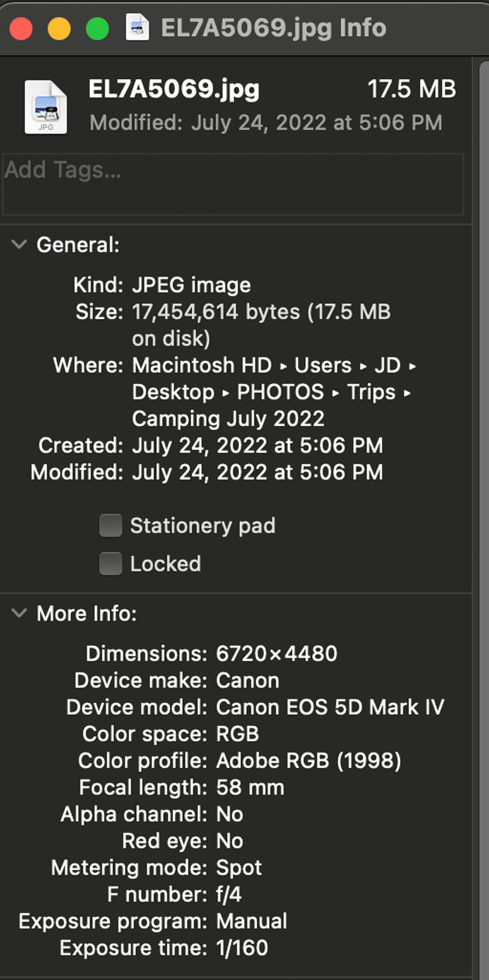Click the window title EL7A5069.jpg Info
489x980 pixels.
click(273, 28)
